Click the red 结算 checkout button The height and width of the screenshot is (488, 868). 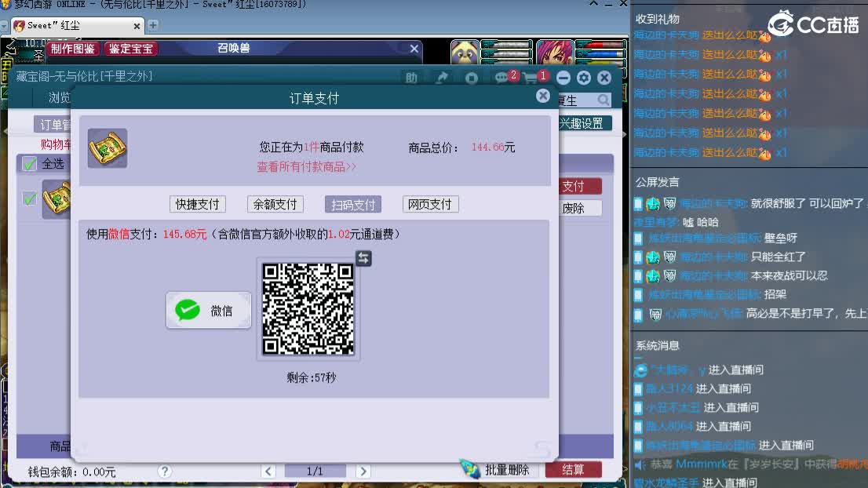point(573,468)
